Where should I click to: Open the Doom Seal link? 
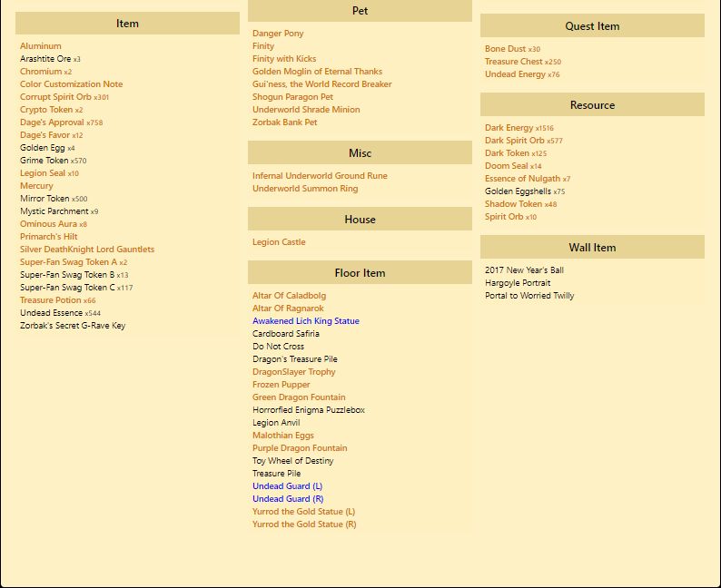[x=507, y=166]
